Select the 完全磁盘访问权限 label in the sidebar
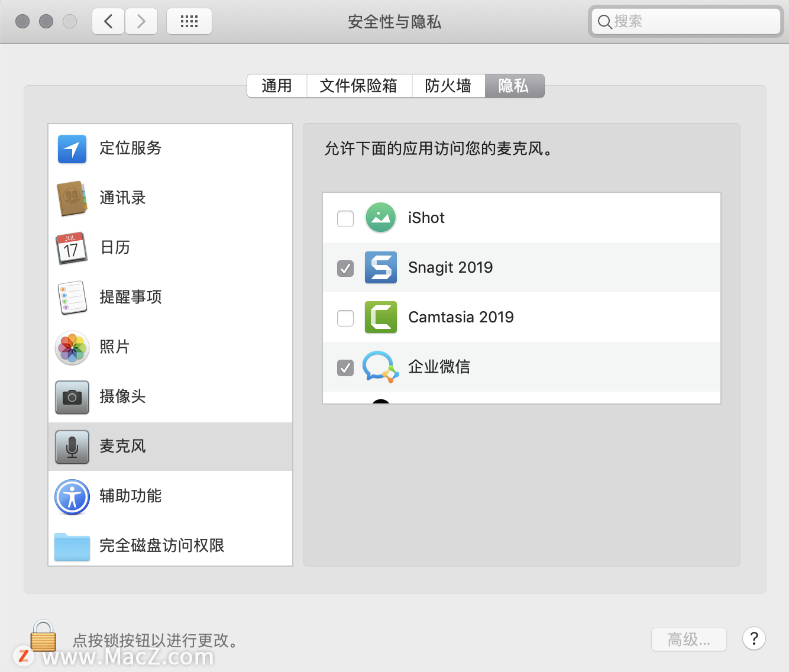The image size is (789, 672). (x=162, y=545)
